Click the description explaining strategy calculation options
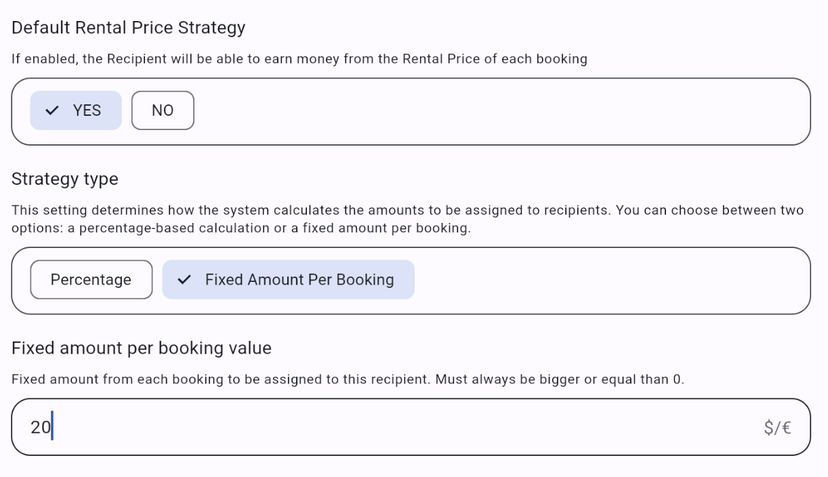 (407, 219)
